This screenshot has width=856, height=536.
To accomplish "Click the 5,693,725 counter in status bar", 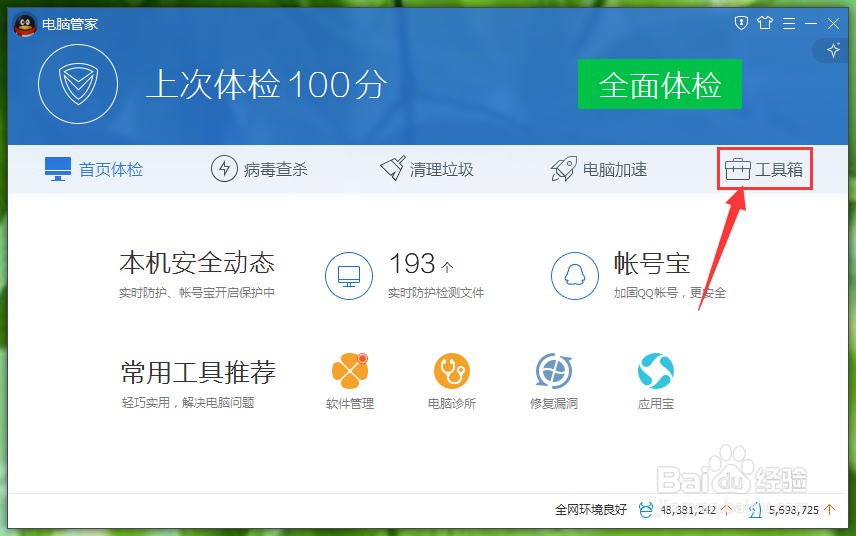I will tap(794, 510).
